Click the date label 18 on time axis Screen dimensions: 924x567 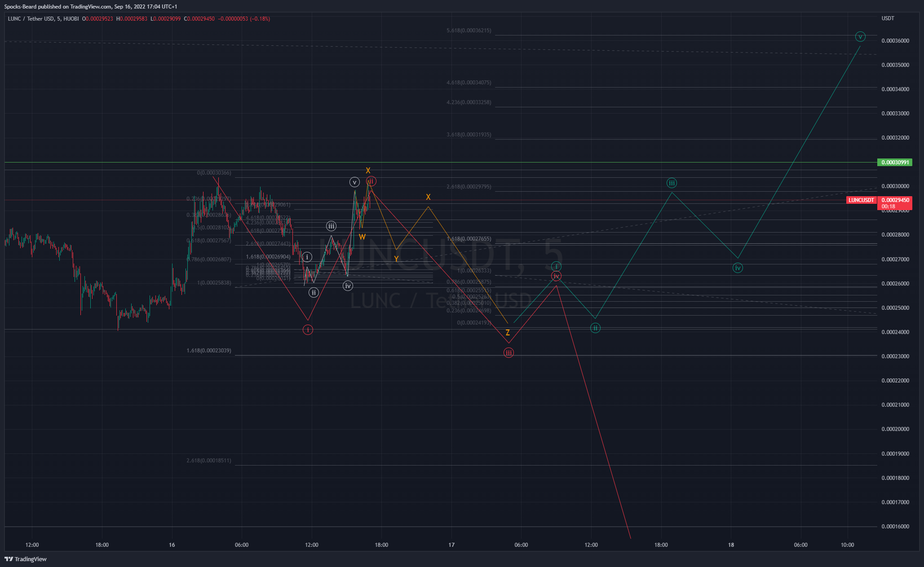pyautogui.click(x=731, y=545)
